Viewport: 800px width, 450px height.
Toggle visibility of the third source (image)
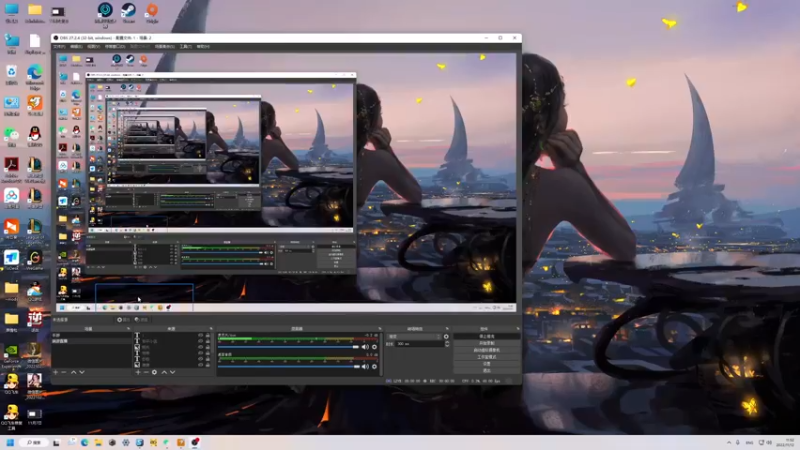[x=201, y=347]
